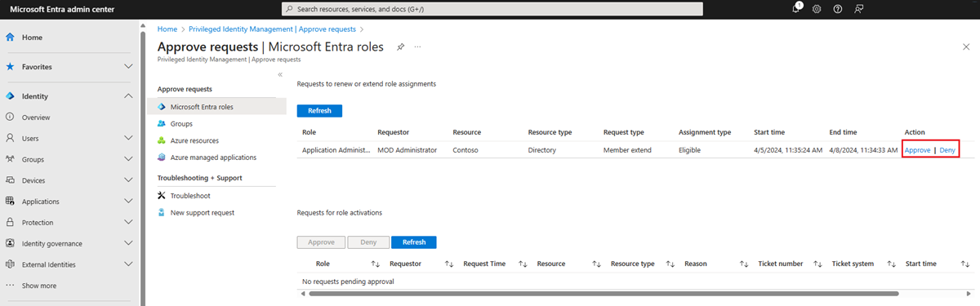The width and height of the screenshot is (980, 306).
Task: Open the notifications bell icon
Action: tap(796, 8)
